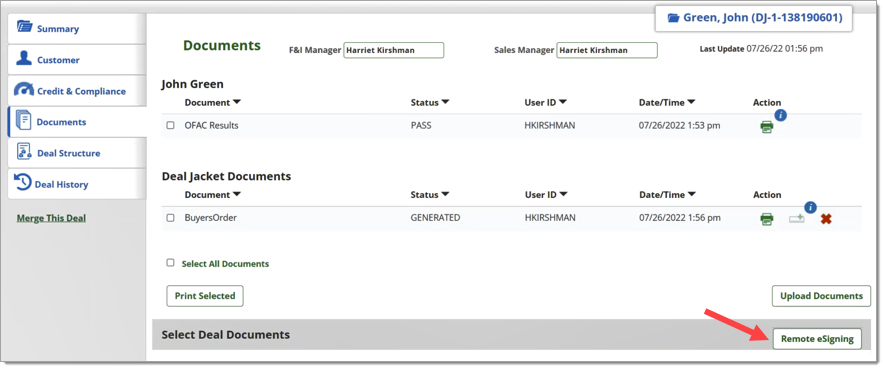884x369 pixels.
Task: Go to the Credit & Compliance tab
Action: click(x=77, y=91)
